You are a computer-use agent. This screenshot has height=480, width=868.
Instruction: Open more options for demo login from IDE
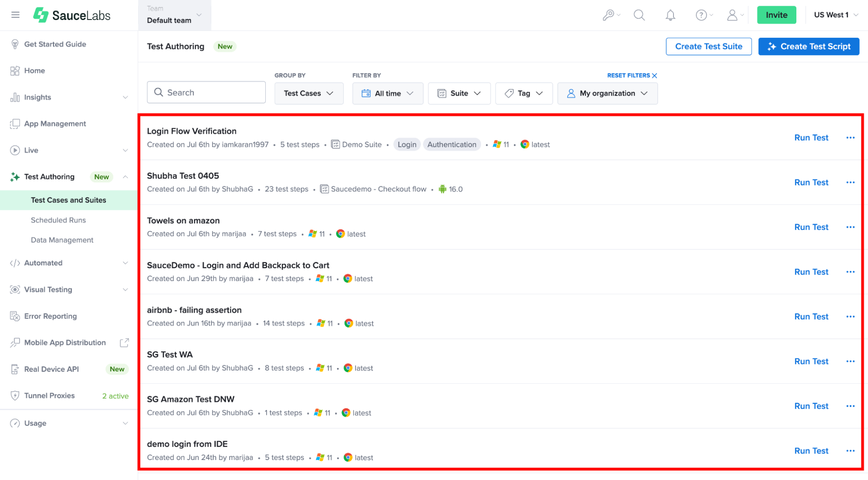pos(850,451)
